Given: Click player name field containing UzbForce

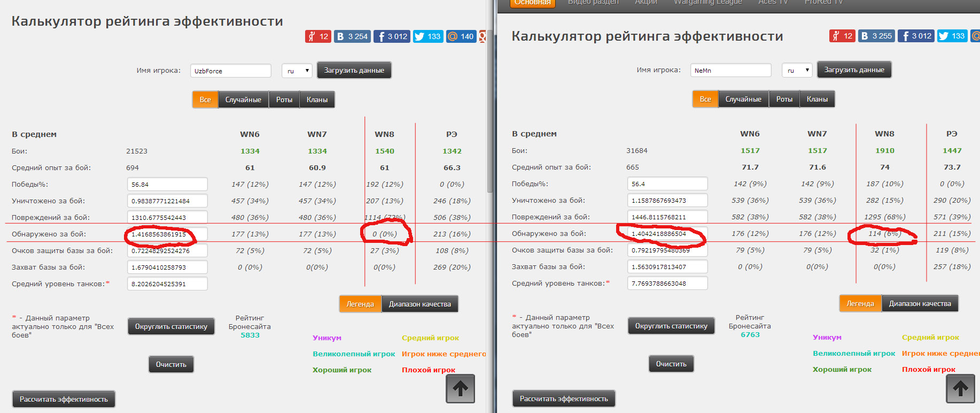Looking at the screenshot, I should coord(230,71).
